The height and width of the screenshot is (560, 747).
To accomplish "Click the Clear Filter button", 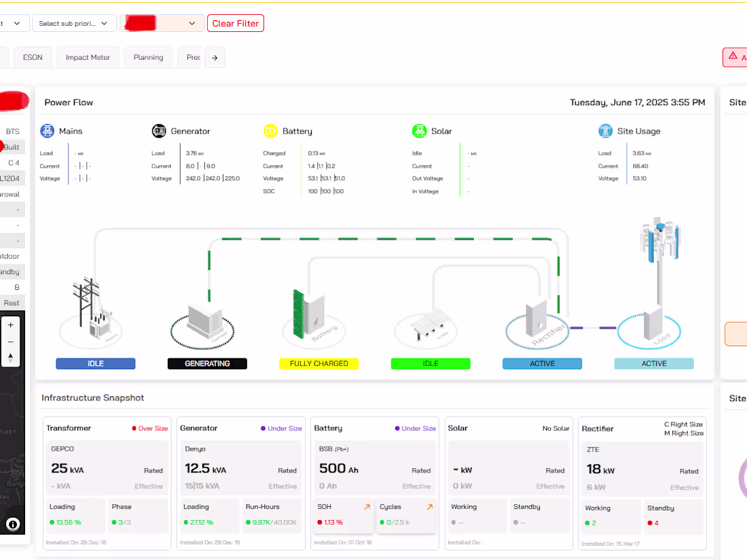I will [235, 22].
